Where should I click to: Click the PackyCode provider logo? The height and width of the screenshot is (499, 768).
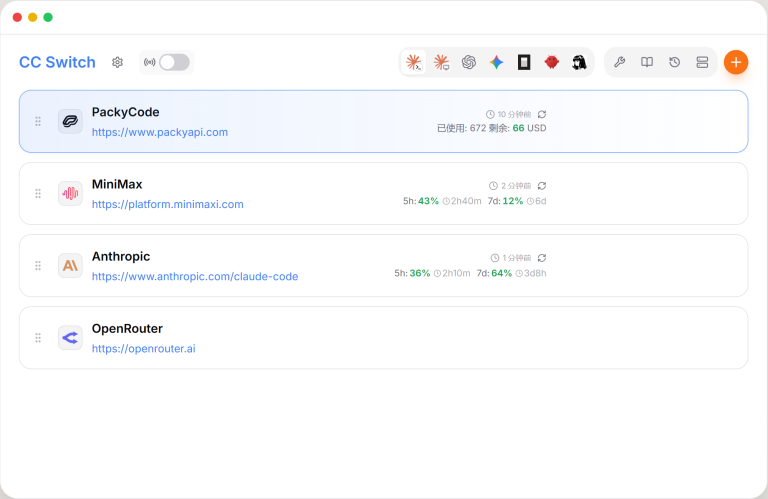[70, 121]
